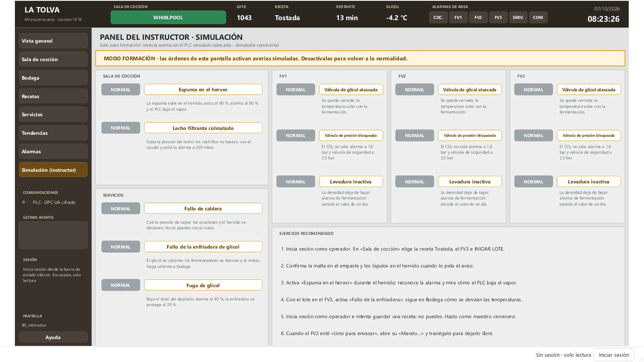Open Sala de cocción in the sidebar
The image size is (644, 362).
pos(53,59)
